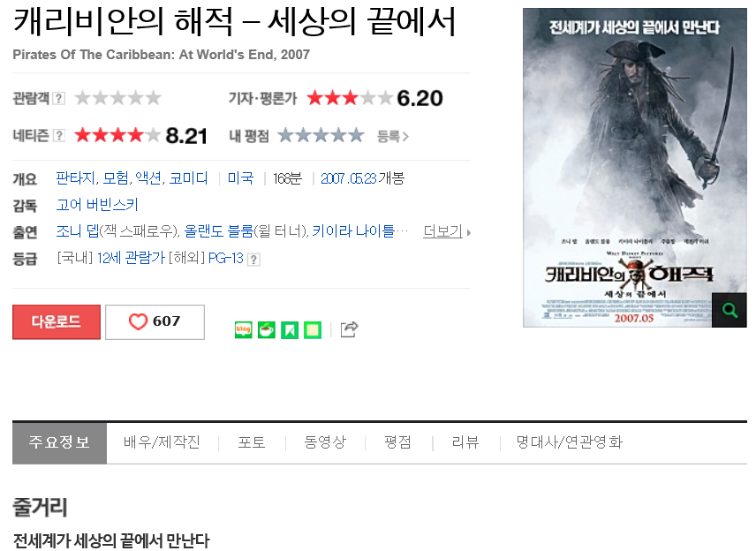The image size is (756, 551).
Task: Open the 12세 관람가 rating link
Action: coord(131,258)
